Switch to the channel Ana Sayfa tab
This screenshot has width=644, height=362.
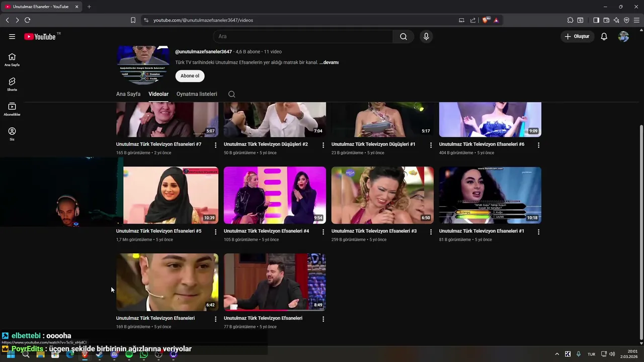click(128, 94)
